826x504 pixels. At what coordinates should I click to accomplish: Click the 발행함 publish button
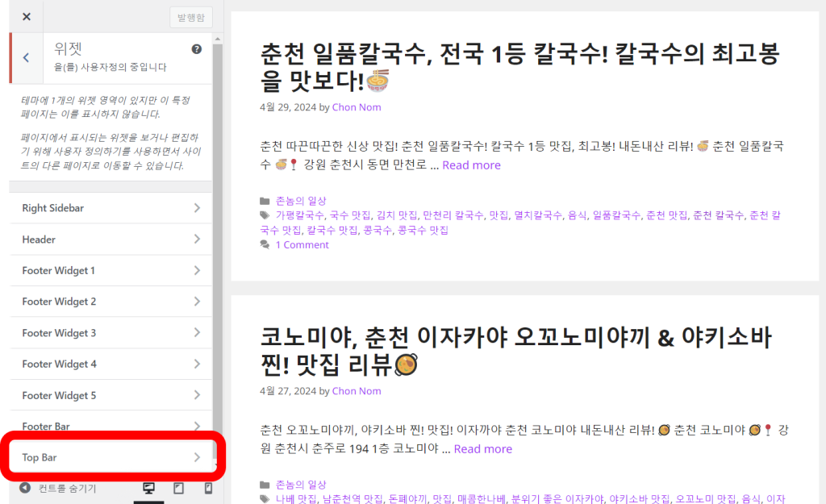(x=190, y=18)
